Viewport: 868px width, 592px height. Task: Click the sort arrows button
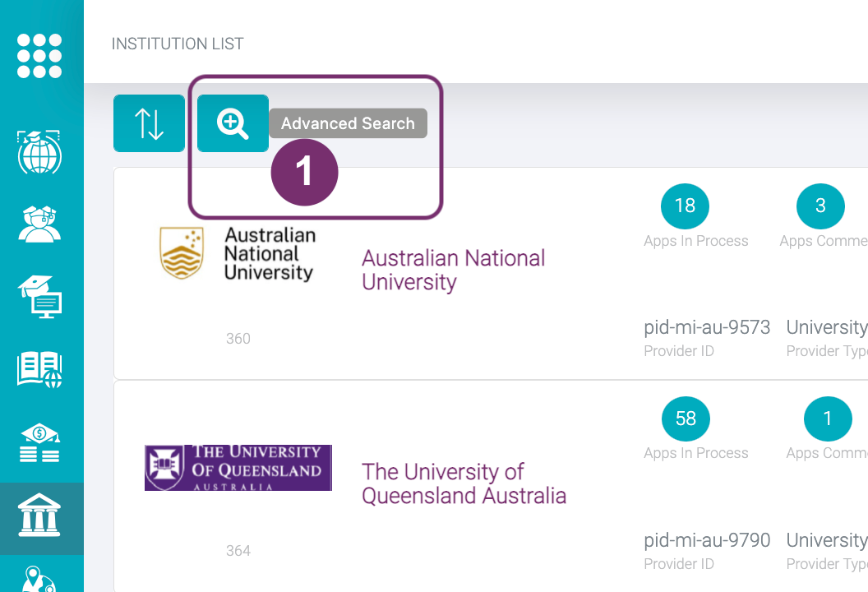pos(149,123)
